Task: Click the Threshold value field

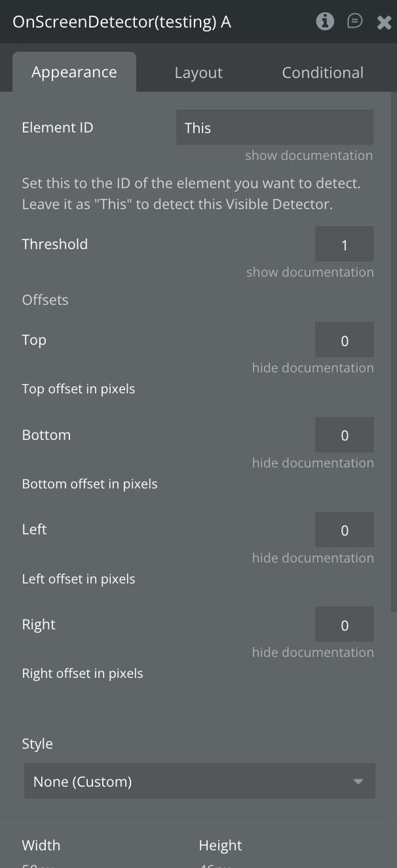Action: (x=344, y=245)
